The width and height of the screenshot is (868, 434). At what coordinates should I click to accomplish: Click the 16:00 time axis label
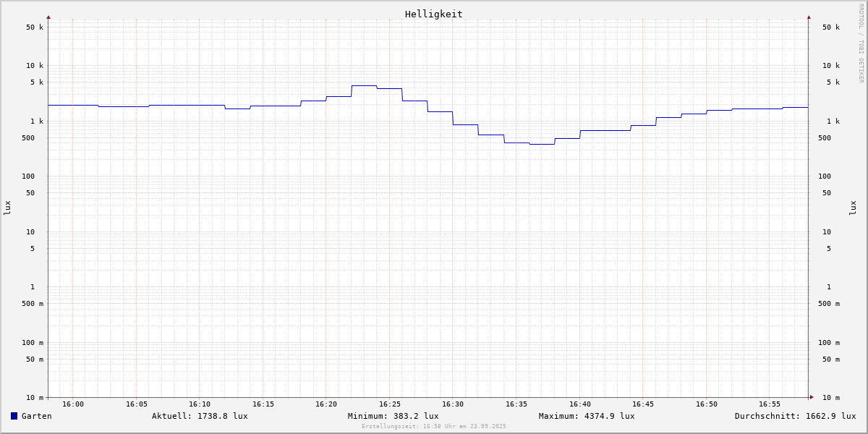pyautogui.click(x=73, y=404)
